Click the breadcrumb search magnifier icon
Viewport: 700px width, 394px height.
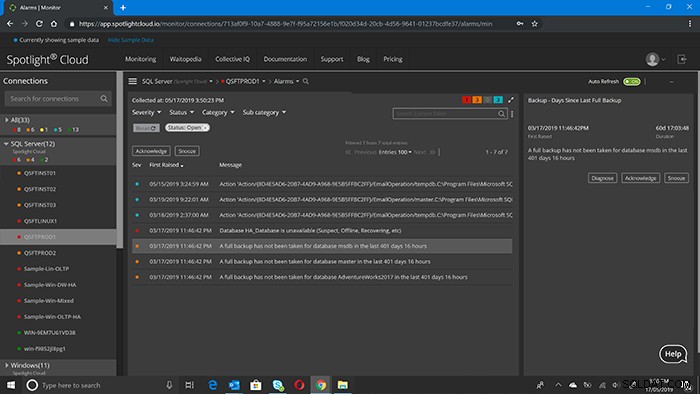pyautogui.click(x=306, y=81)
